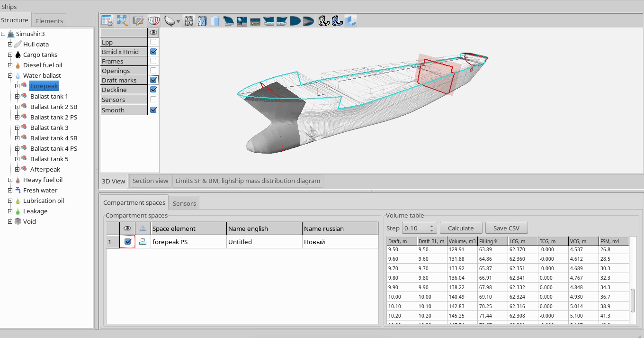
Task: Click the Save CSV button
Action: [506, 228]
